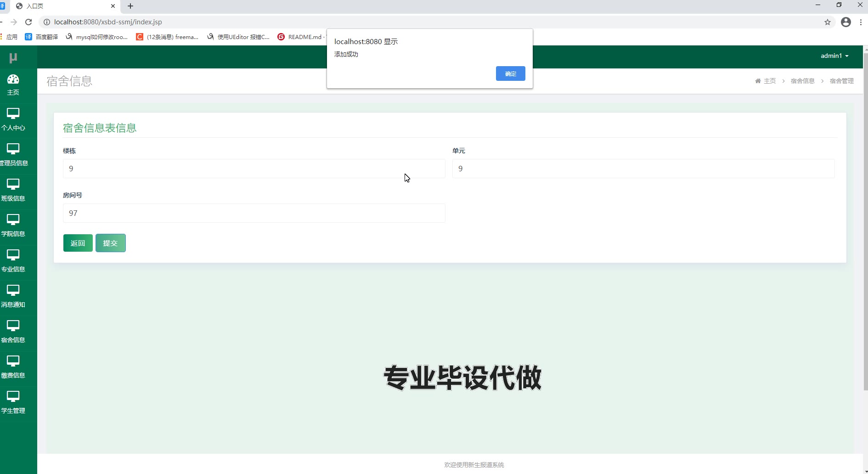Click the 确定 button in alert dialog
Image resolution: width=868 pixels, height=474 pixels.
(x=510, y=73)
